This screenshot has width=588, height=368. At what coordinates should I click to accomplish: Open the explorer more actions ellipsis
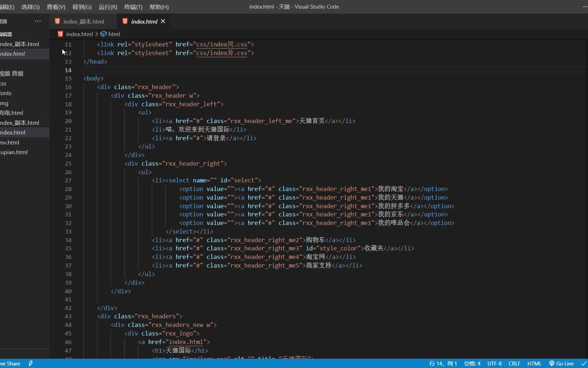click(x=38, y=21)
